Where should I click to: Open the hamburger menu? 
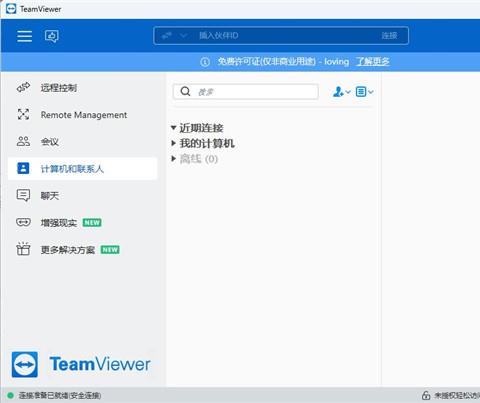pyautogui.click(x=25, y=36)
